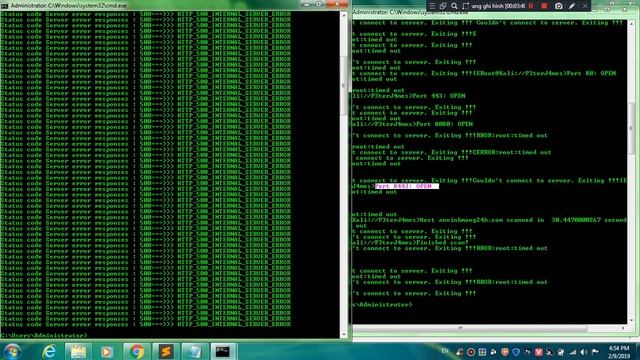
Task: Activate the pencil annotation tool in recorder
Action: coord(572,6)
